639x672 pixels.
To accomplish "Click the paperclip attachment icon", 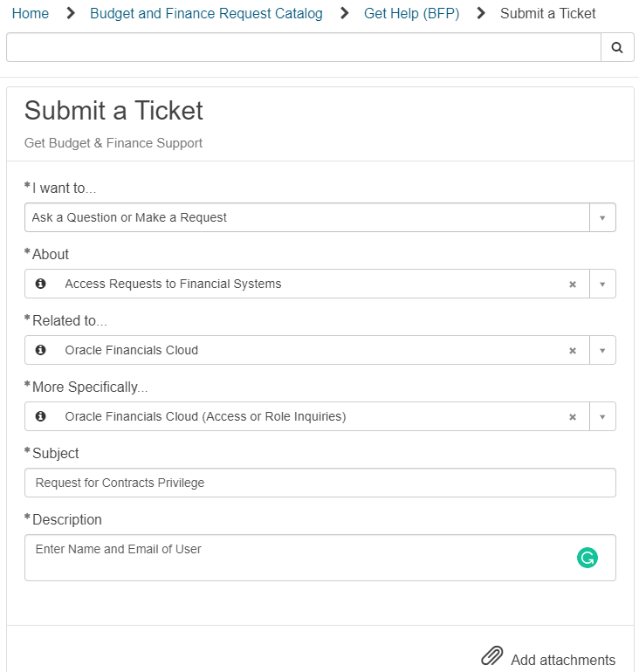I will pos(491,655).
